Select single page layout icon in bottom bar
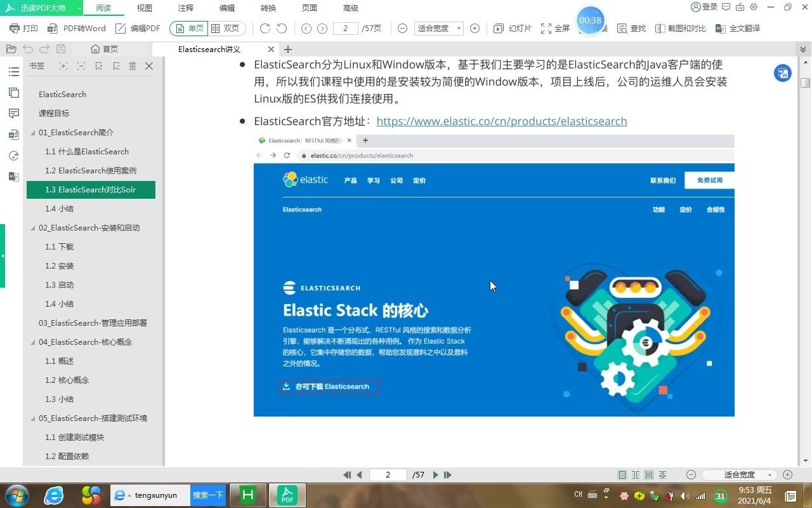The height and width of the screenshot is (508, 812). click(622, 475)
